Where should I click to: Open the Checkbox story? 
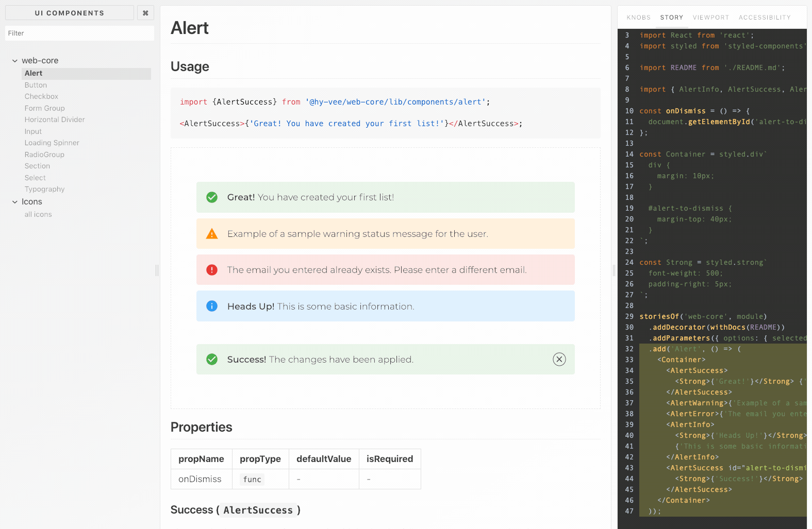pyautogui.click(x=41, y=96)
